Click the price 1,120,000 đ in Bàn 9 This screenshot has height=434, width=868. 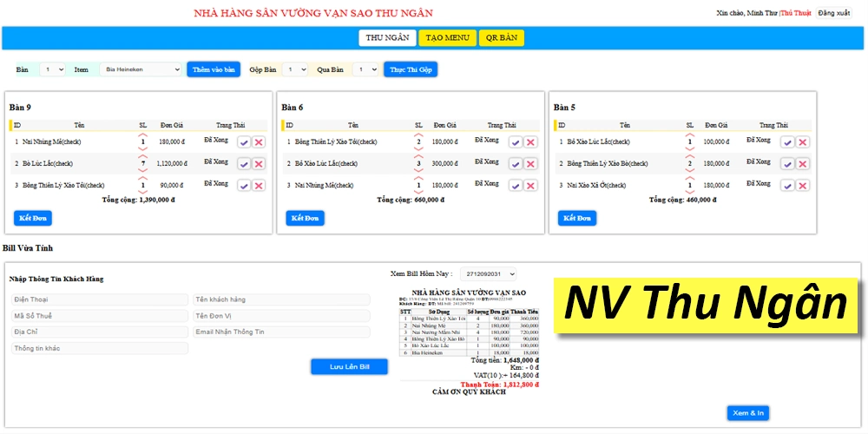[173, 163]
